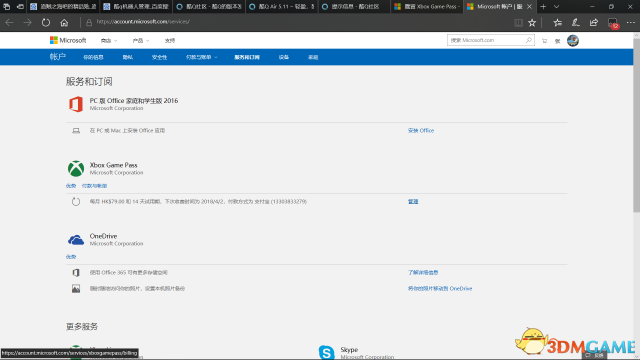Click the laptop install icon
640x360 pixels.
[x=76, y=131]
